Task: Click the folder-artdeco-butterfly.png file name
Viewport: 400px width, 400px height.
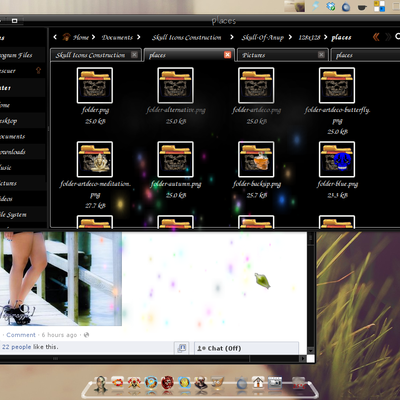Action: 337,115
